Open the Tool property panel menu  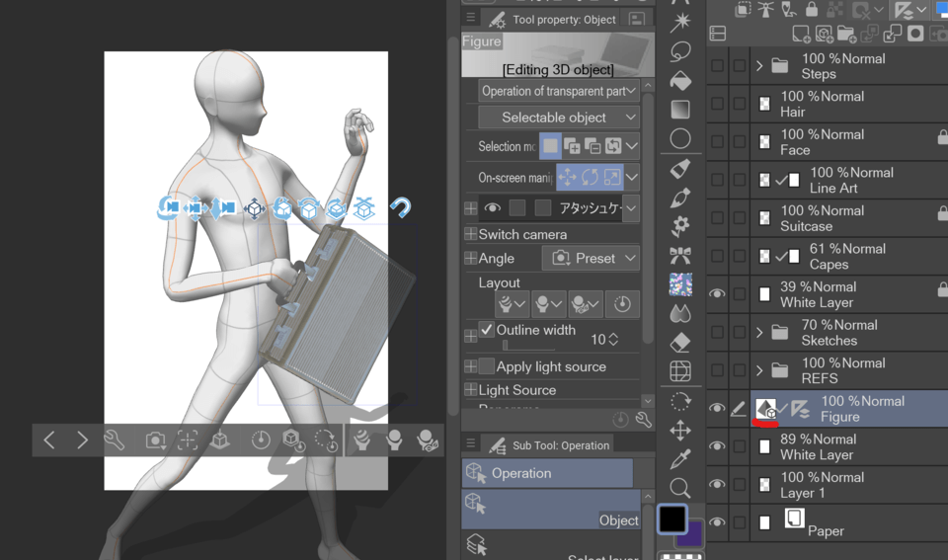(471, 18)
